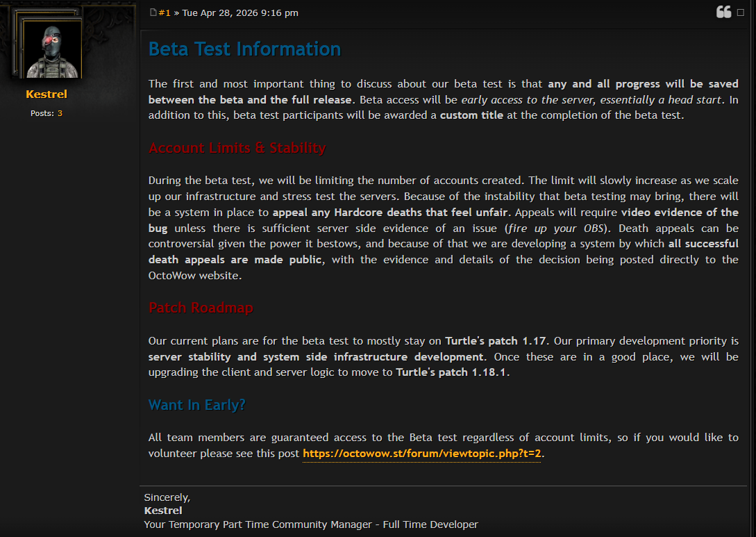This screenshot has width=756, height=537.
Task: Open Kestrel's profile from username
Action: [x=47, y=94]
